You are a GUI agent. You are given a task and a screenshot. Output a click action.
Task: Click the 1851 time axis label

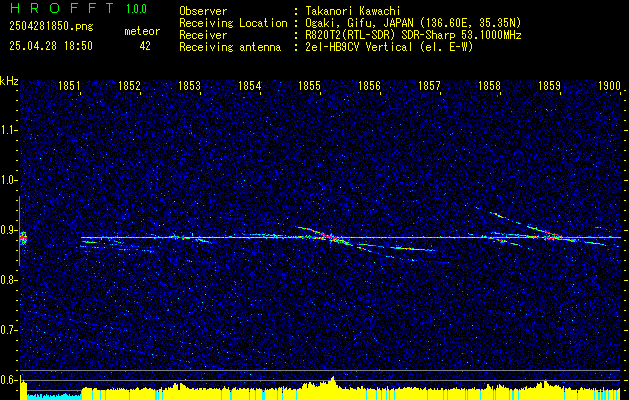[69, 86]
